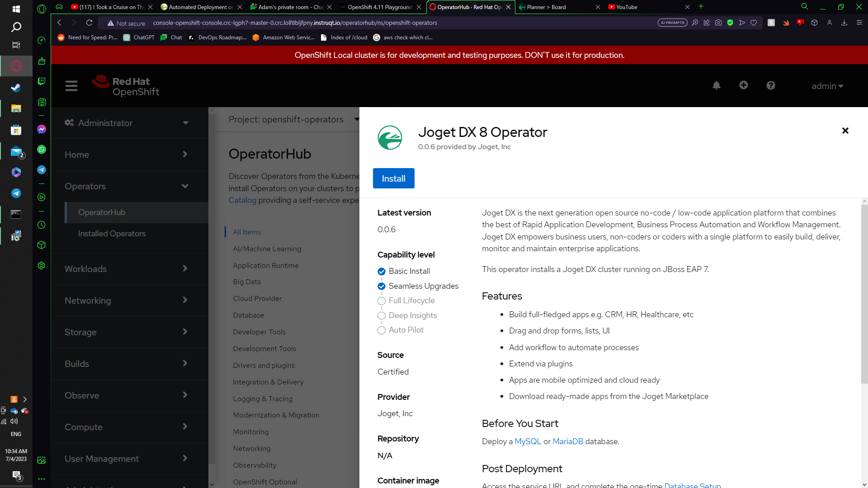Click the Red Hat OpenShift logo

126,86
